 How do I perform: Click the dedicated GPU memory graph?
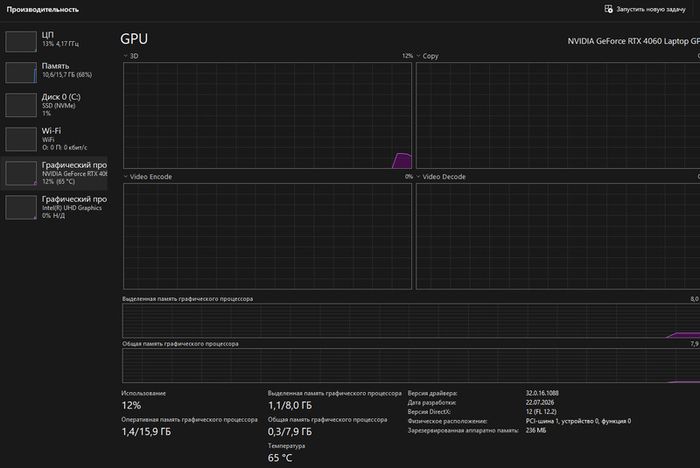[411, 321]
